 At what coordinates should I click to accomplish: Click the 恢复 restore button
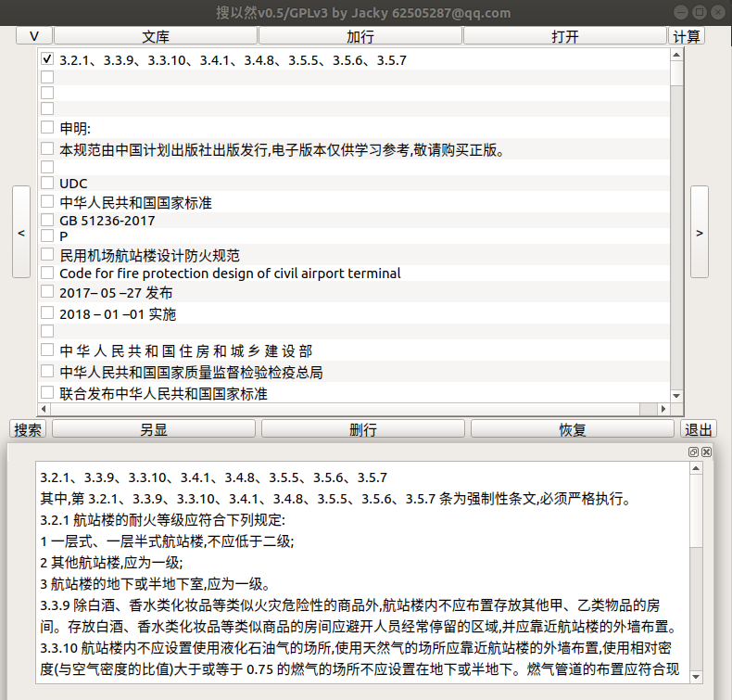[x=573, y=429]
